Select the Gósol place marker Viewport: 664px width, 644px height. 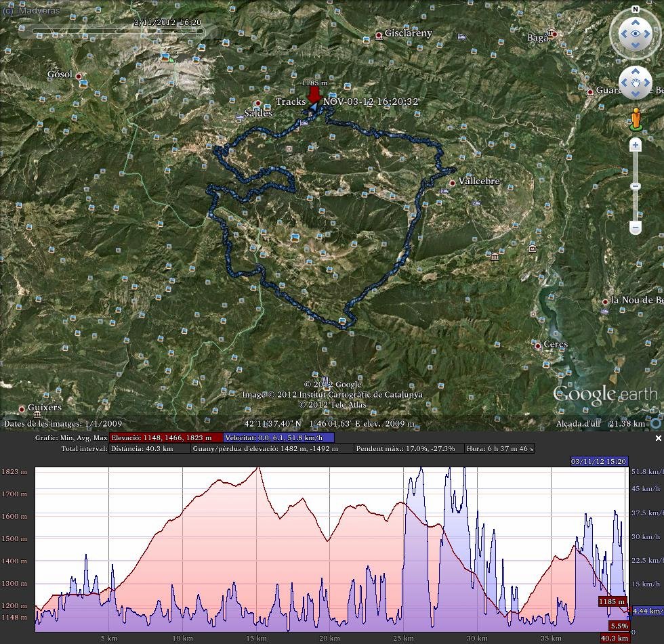[79, 77]
